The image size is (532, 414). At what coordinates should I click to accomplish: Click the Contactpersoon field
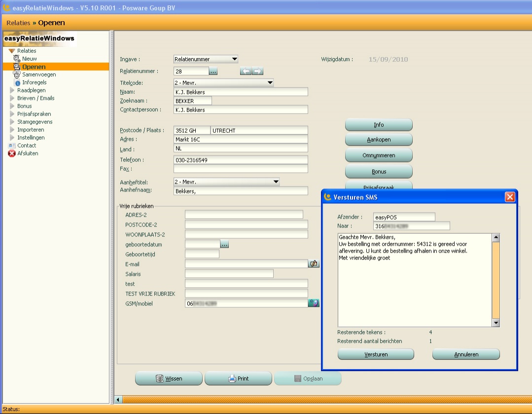(x=241, y=110)
